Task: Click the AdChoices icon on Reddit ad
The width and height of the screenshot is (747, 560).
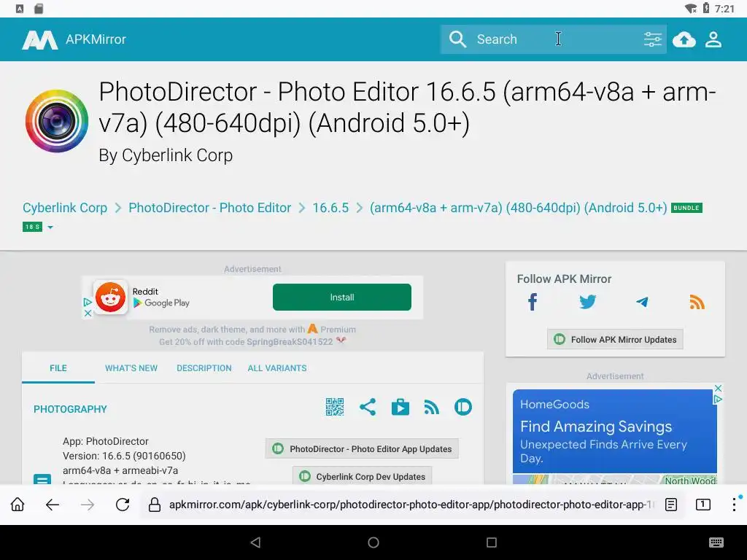Action: tap(88, 302)
